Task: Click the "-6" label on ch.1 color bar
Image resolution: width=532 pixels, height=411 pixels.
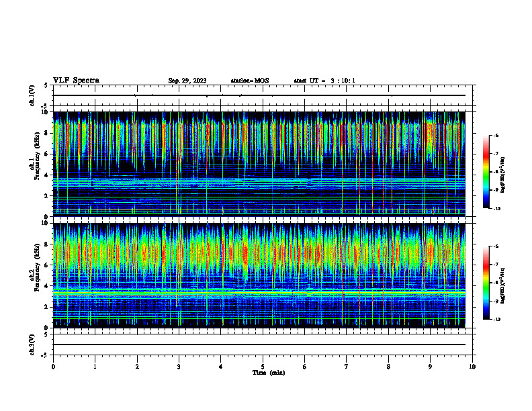Action: pyautogui.click(x=496, y=135)
